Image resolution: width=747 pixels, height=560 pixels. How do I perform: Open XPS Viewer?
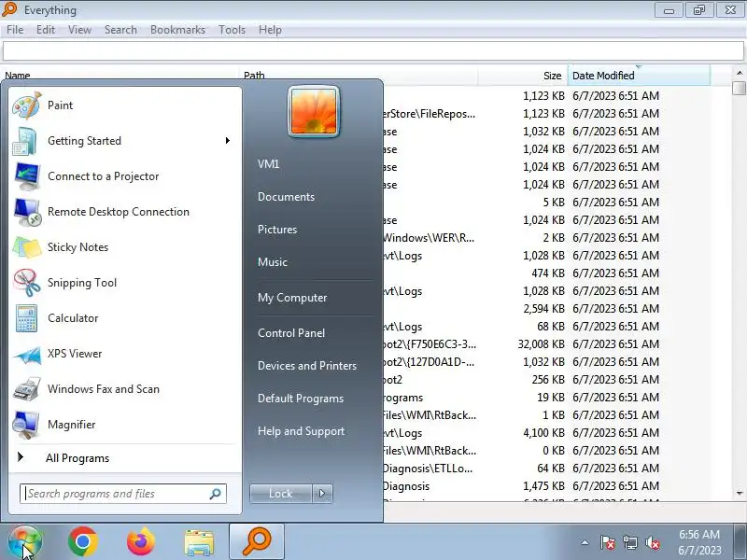(x=124, y=354)
